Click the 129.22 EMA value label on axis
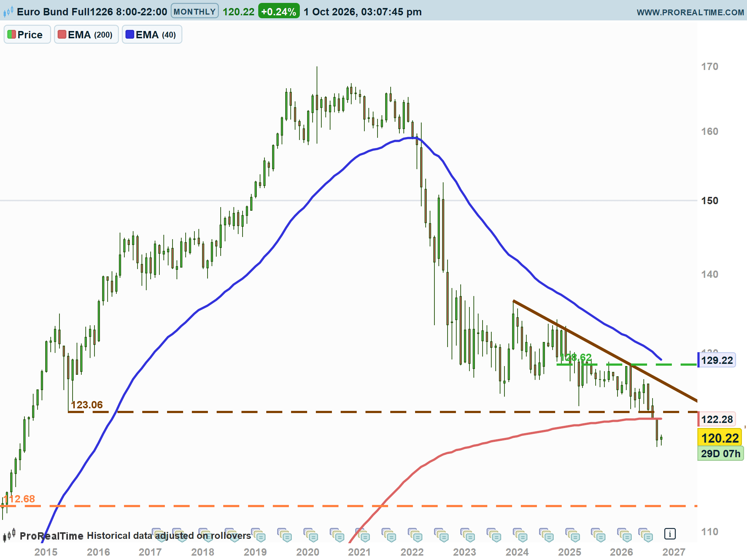The height and width of the screenshot is (560, 747). coord(716,360)
